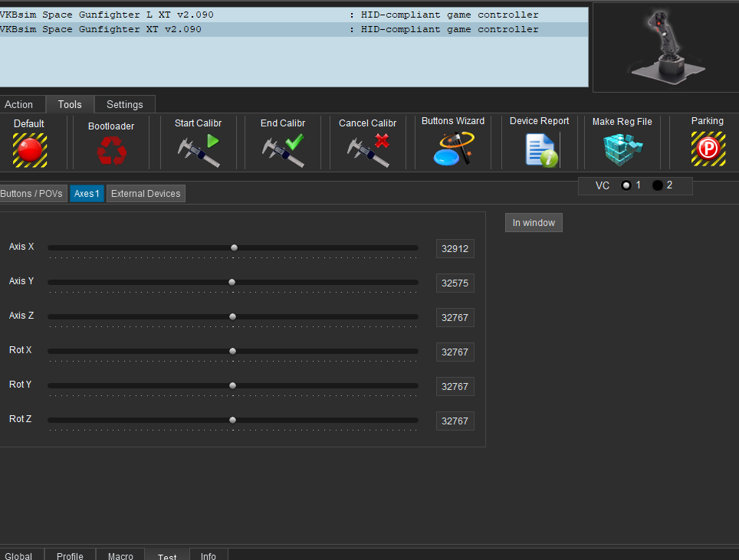The width and height of the screenshot is (739, 560).
Task: Open the External Devices tab
Action: [x=146, y=194]
